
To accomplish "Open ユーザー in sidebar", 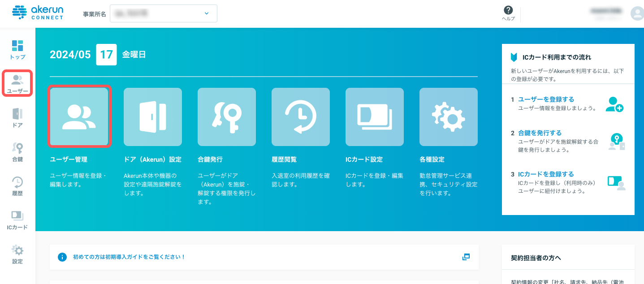I will [17, 83].
